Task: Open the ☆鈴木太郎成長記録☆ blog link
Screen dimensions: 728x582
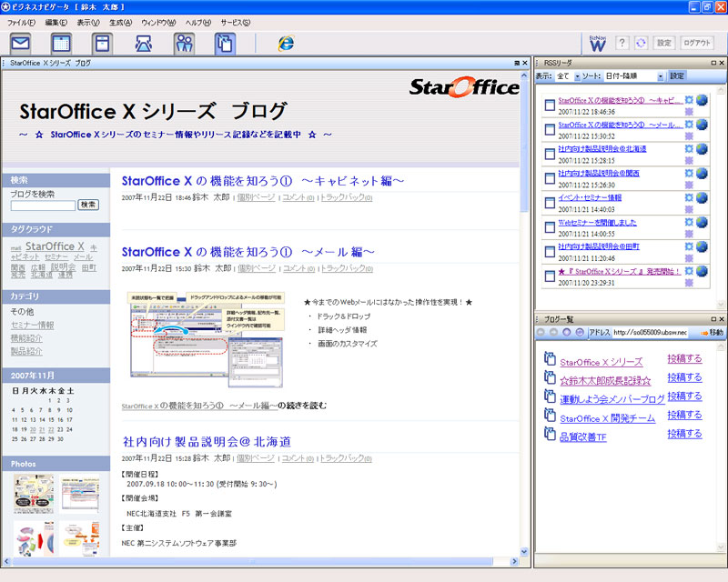Action: 605,381
